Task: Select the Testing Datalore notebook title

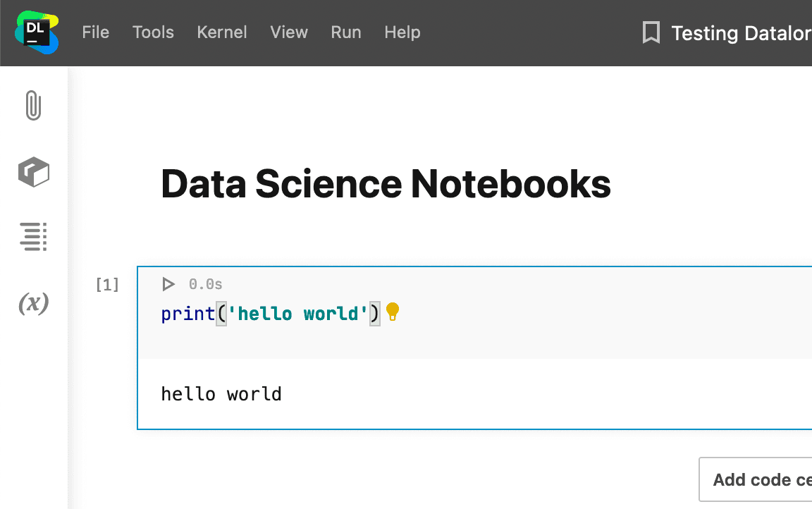Action: pos(740,32)
